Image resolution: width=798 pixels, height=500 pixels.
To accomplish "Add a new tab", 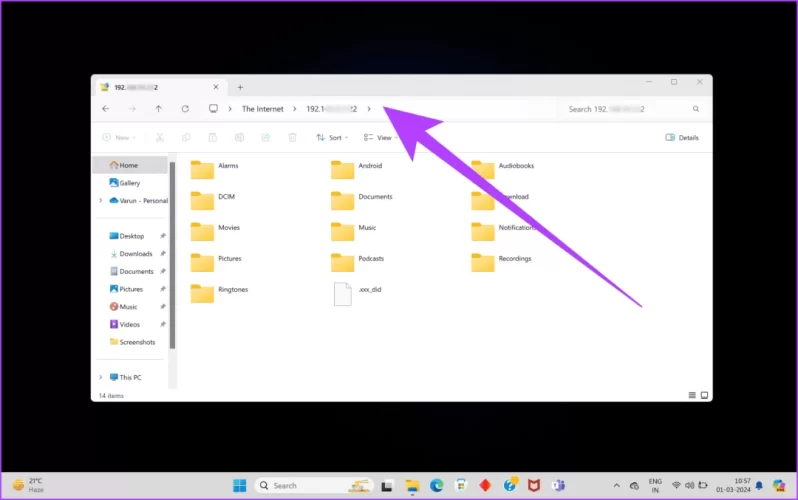I will tap(240, 87).
